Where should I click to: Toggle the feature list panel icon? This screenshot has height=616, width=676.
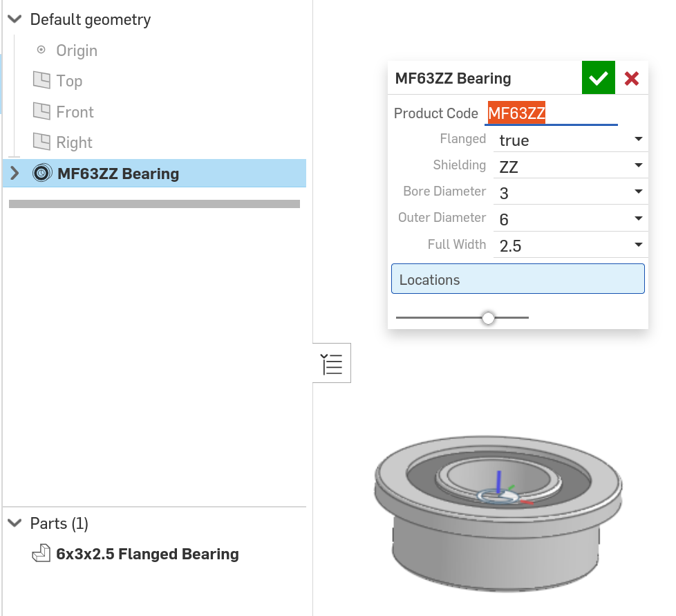click(332, 363)
